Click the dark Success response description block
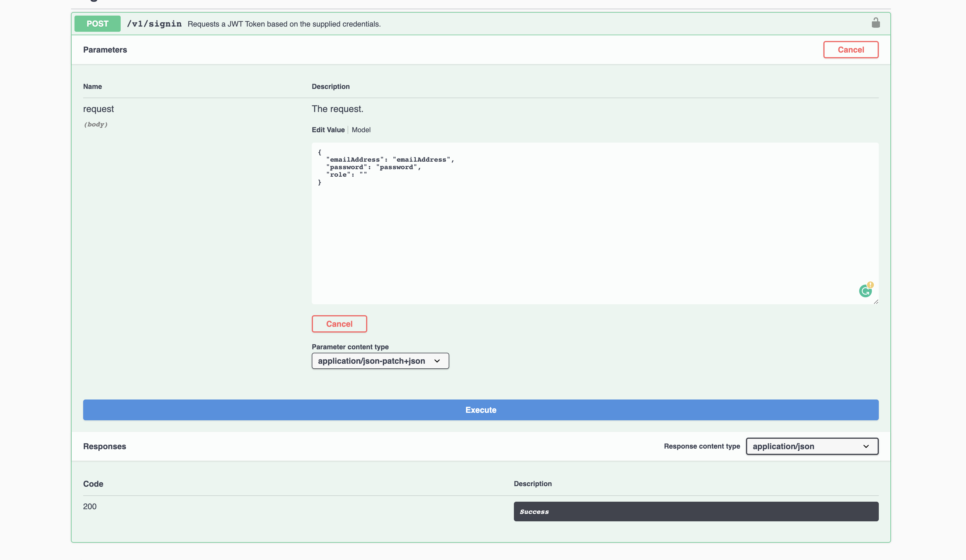 click(x=696, y=511)
